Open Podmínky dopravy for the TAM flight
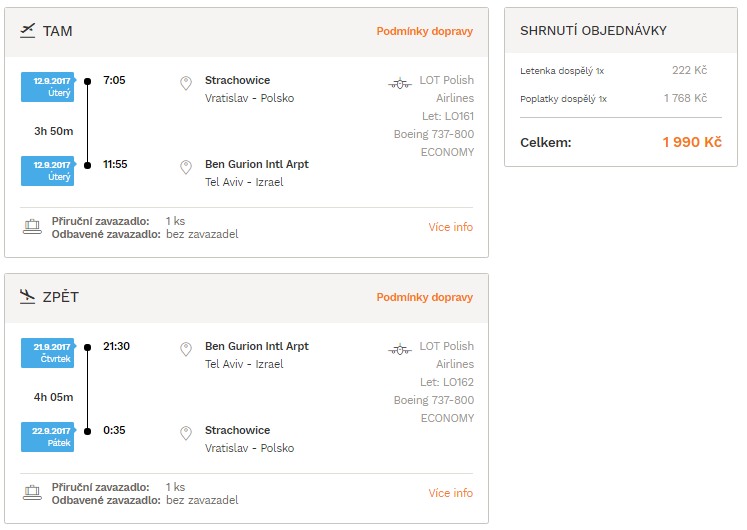This screenshot has height=530, width=747. [x=424, y=31]
